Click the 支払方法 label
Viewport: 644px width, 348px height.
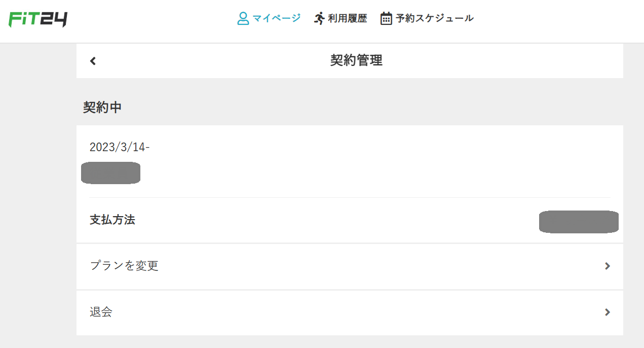pos(112,220)
